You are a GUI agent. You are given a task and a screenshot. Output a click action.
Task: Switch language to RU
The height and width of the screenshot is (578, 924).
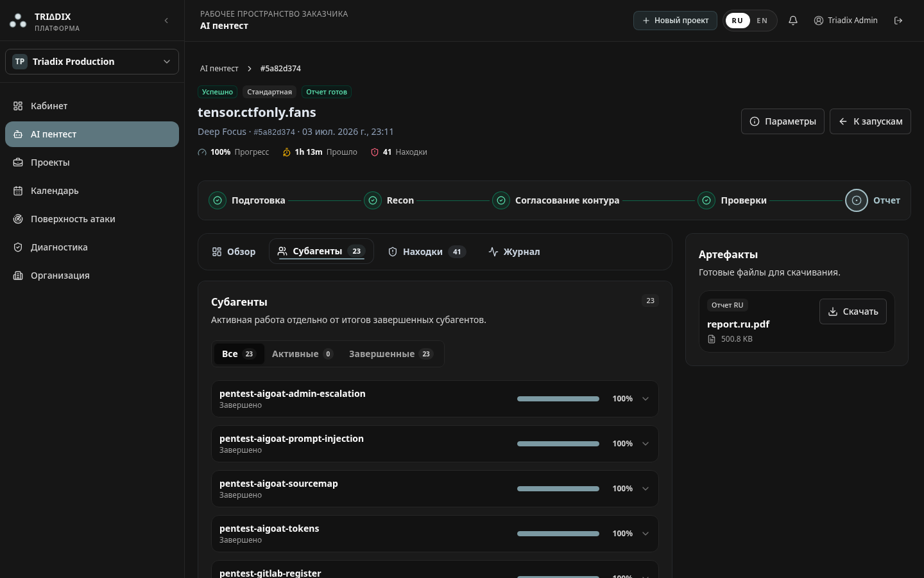click(x=737, y=21)
